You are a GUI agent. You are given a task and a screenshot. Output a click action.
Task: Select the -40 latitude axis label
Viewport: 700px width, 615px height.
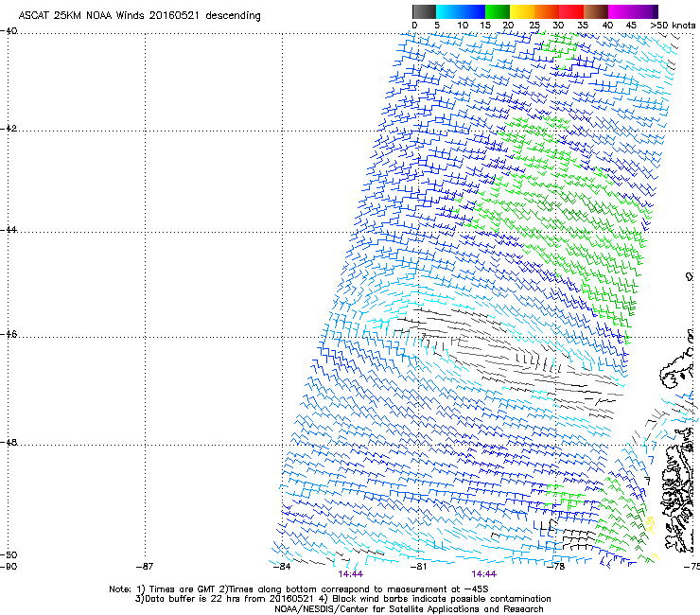click(9, 31)
